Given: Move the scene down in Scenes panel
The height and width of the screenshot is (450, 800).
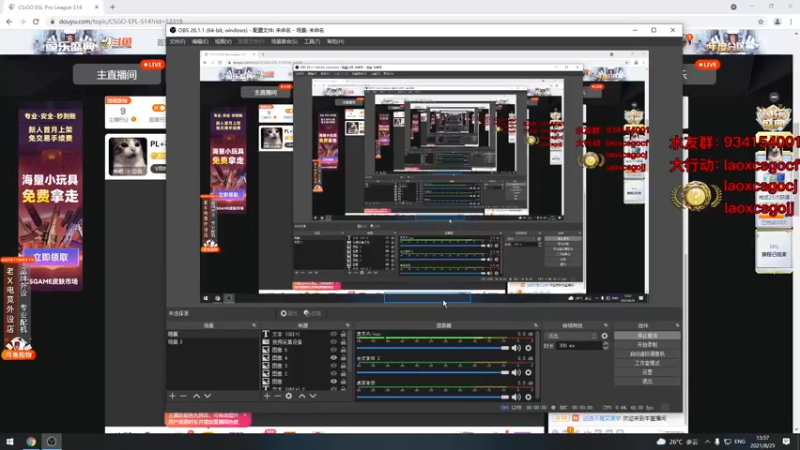Looking at the screenshot, I should pos(208,396).
